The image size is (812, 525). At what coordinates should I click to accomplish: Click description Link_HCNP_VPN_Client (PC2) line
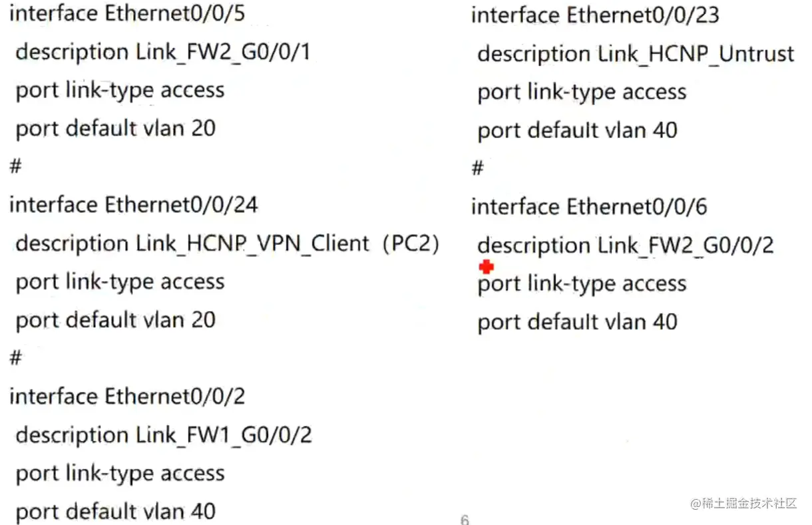228,244
